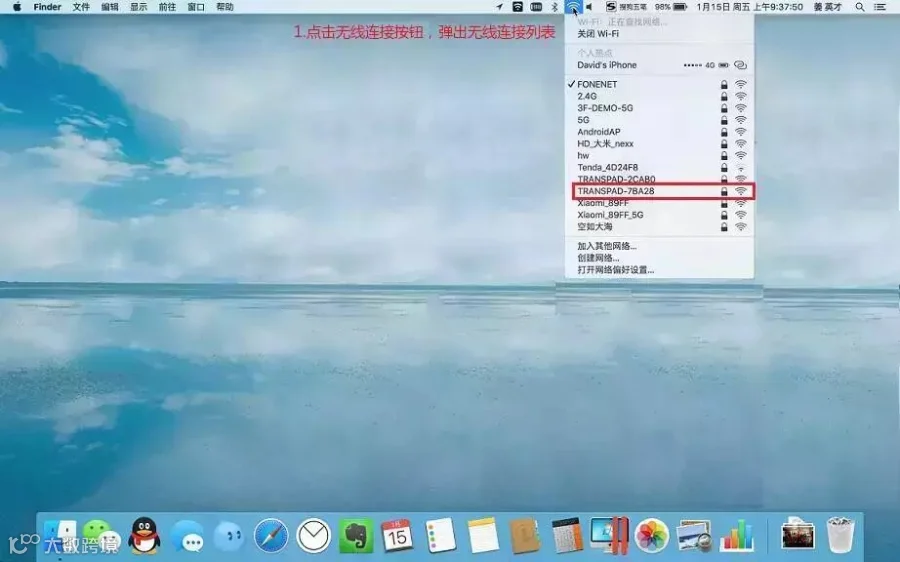Join the 3F-DEMO-5G network
The image size is (900, 562).
659,108
